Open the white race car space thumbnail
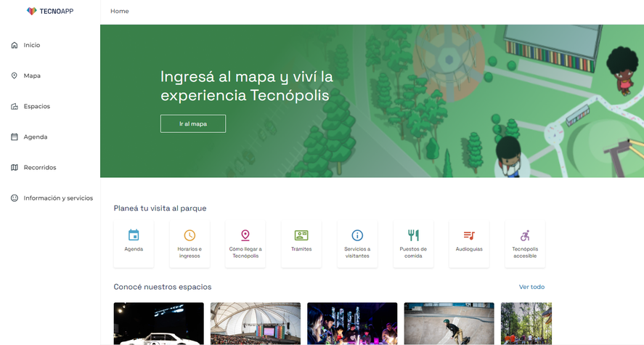Image resolution: width=644 pixels, height=345 pixels. (158, 323)
